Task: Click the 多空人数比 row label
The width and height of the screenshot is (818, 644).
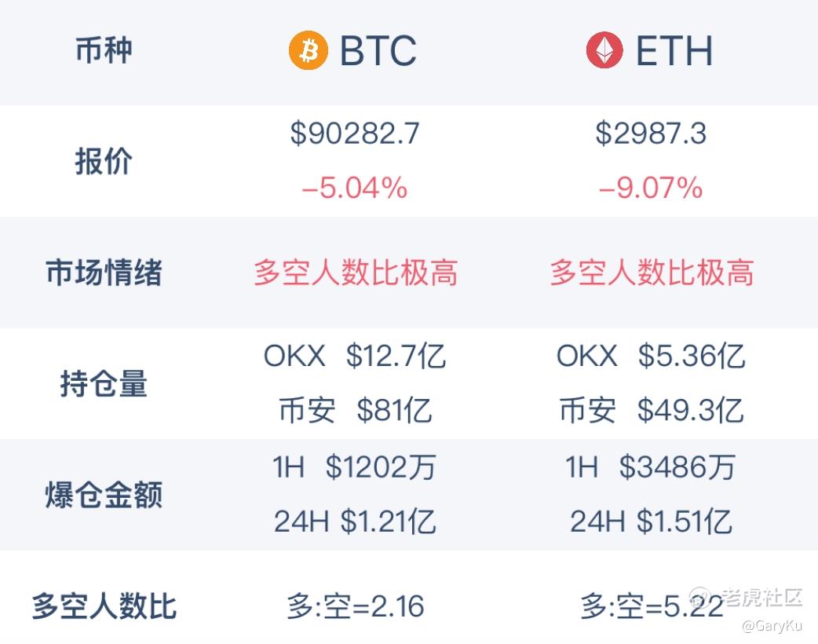Action: point(104,607)
